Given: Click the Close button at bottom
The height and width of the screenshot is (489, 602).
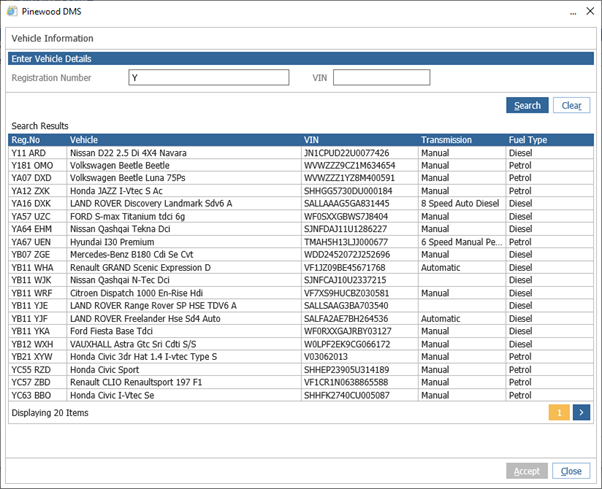Looking at the screenshot, I should pos(571,471).
